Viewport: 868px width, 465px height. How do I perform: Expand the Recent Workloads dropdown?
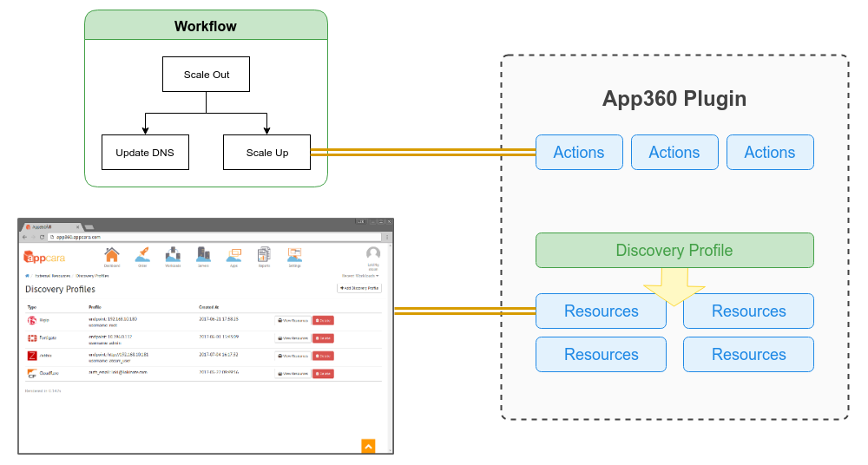click(360, 276)
